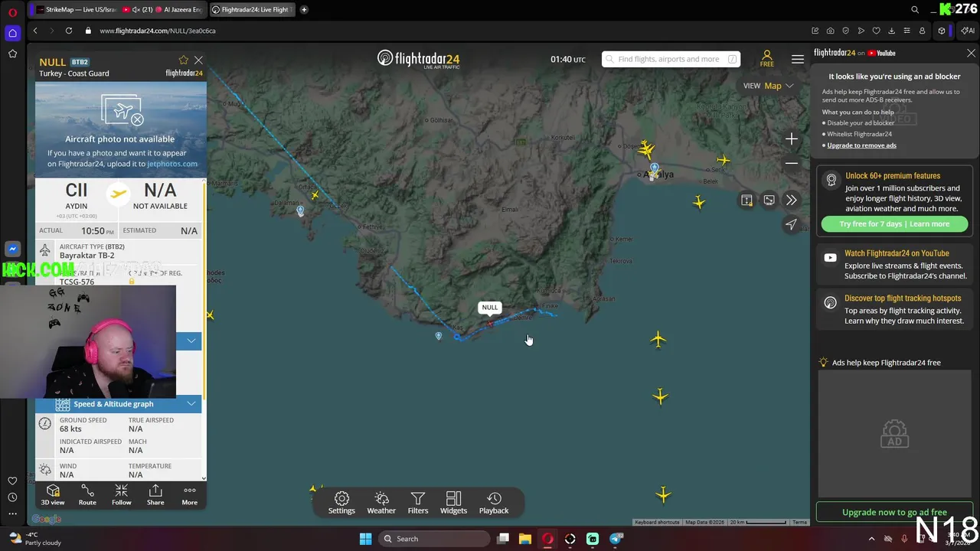Image resolution: width=980 pixels, height=551 pixels.
Task: Open flight Playback
Action: point(494,503)
